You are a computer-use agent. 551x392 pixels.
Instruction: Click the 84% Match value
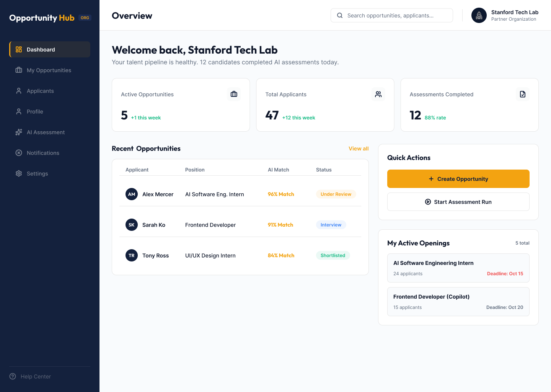tap(281, 255)
